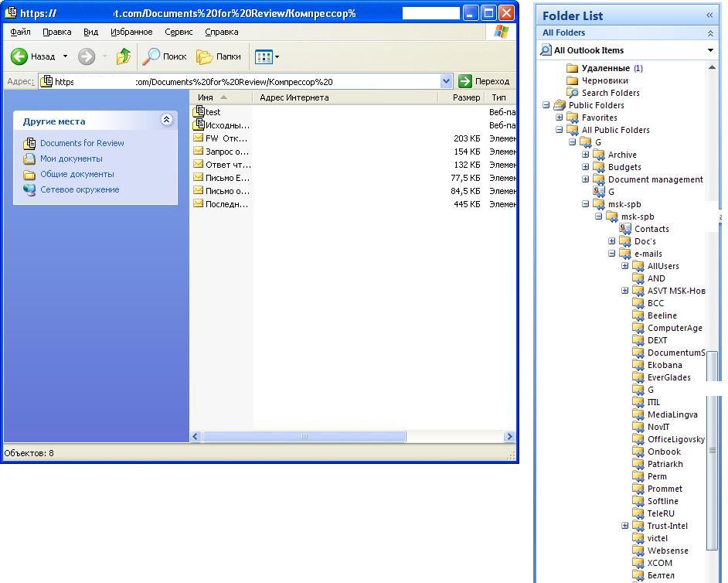Open the Общие документы link
The image size is (728, 583).
click(x=77, y=174)
